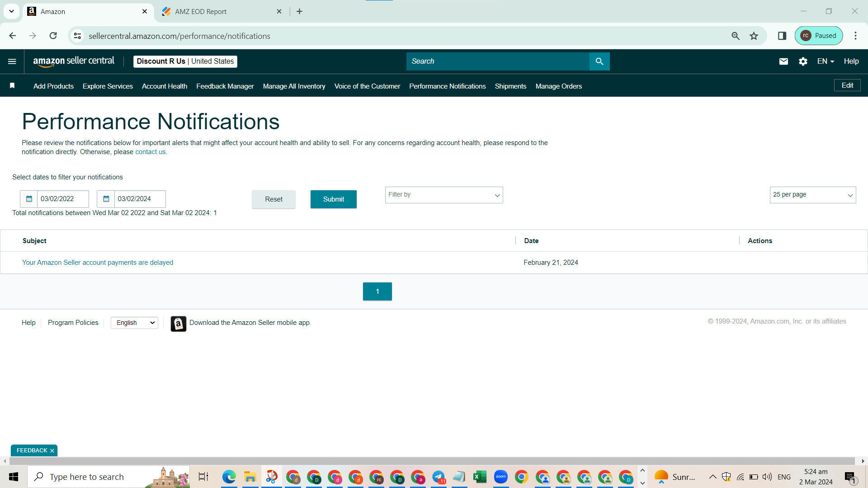The height and width of the screenshot is (488, 868).
Task: Go back to the previous page
Action: pyautogui.click(x=13, y=36)
